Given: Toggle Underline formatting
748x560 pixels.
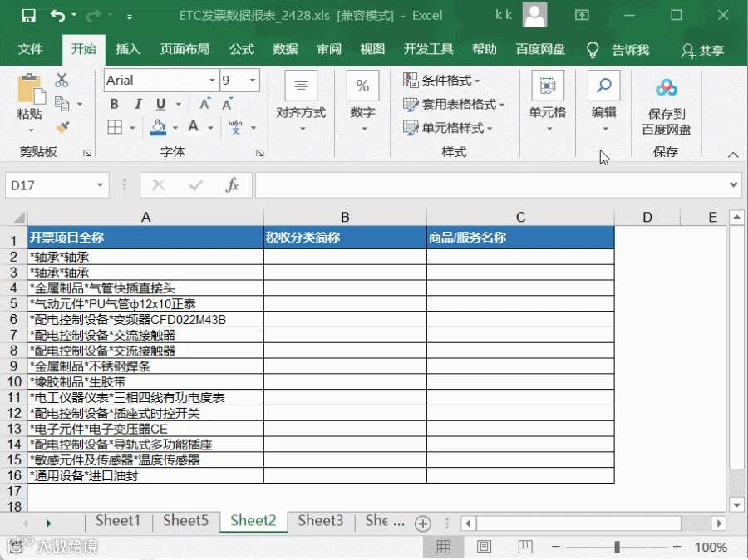Looking at the screenshot, I should click(160, 104).
